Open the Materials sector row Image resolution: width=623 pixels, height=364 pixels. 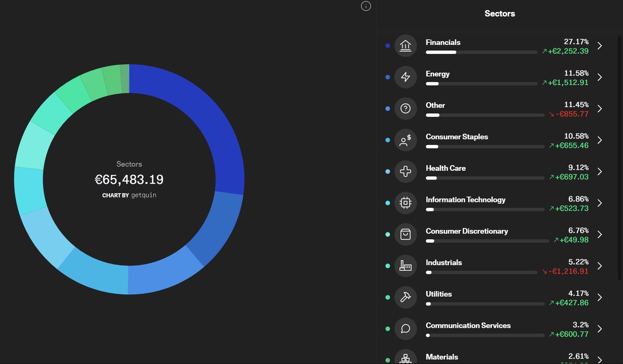(x=442, y=357)
